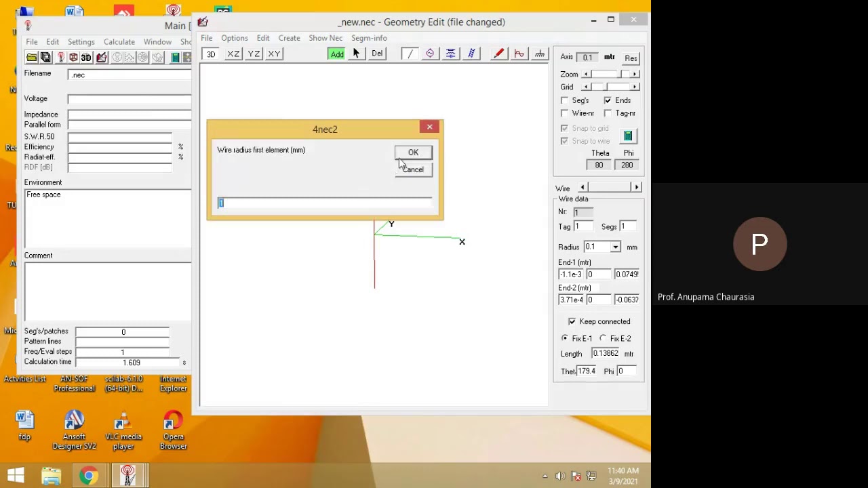
Task: Click the antenna tower icon in Main toolbar
Action: click(61, 58)
